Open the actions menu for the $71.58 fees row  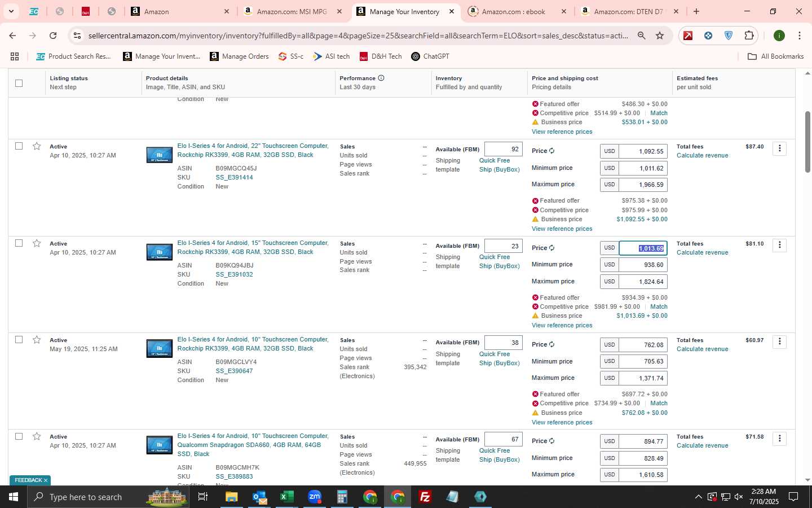coord(779,439)
